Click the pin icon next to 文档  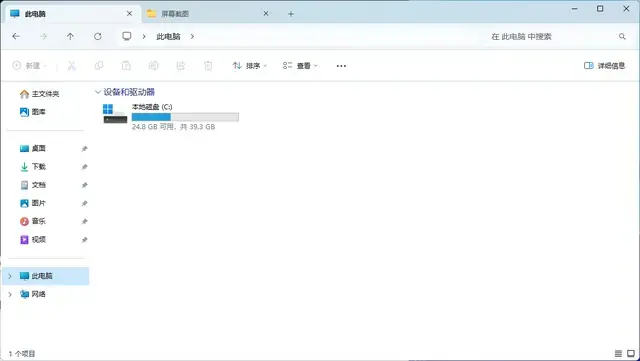tap(84, 185)
